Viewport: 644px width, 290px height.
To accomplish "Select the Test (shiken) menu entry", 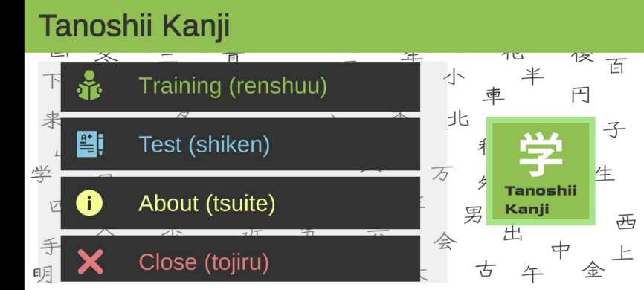I will pyautogui.click(x=240, y=144).
